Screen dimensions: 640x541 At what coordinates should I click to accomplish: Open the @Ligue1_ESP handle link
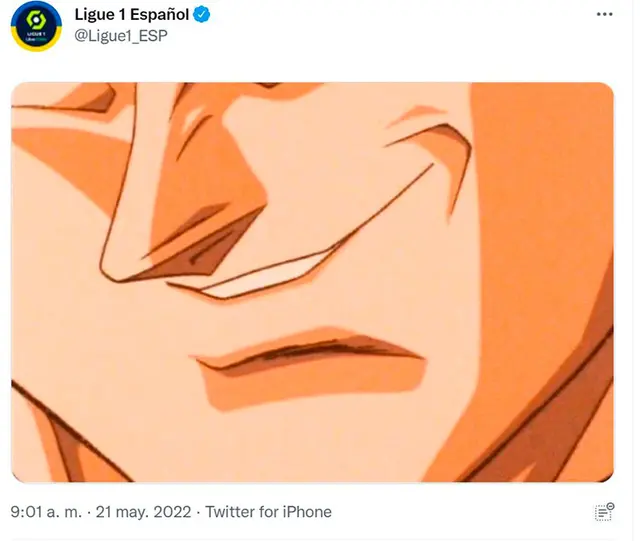click(x=121, y=36)
